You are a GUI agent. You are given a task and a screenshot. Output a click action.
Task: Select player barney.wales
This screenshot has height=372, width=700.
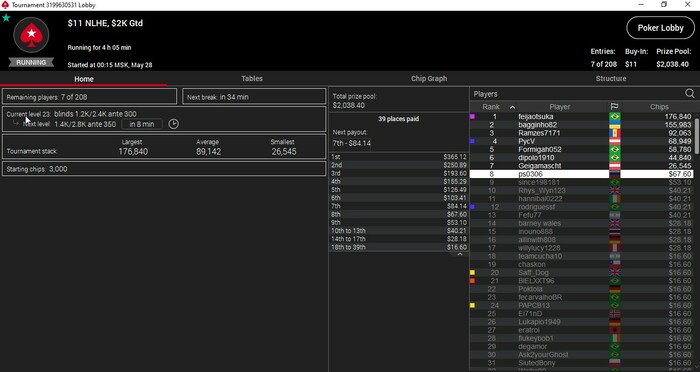click(x=582, y=223)
